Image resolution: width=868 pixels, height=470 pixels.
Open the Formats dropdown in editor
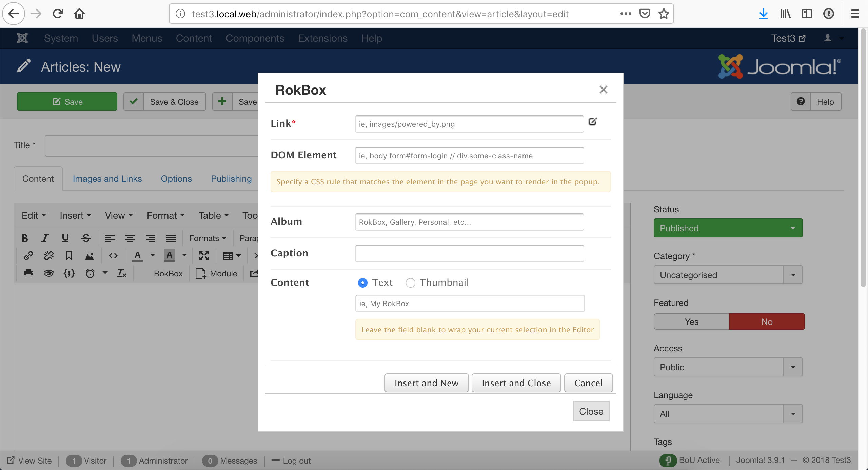pos(208,238)
